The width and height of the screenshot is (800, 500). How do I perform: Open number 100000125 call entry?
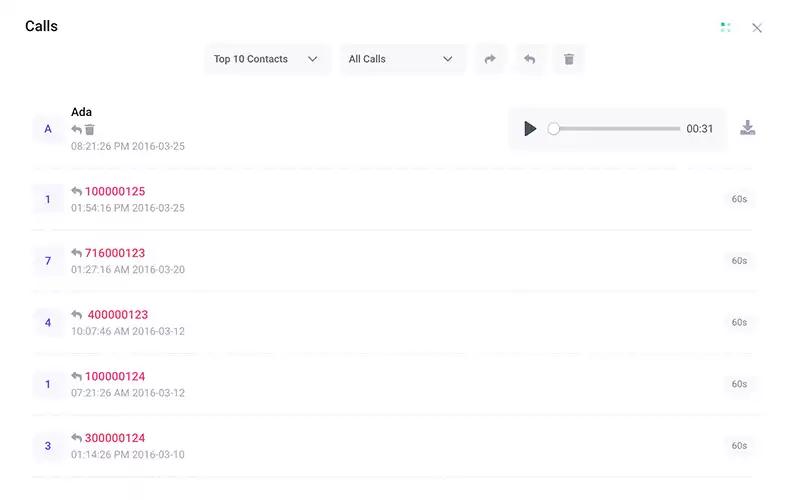114,192
